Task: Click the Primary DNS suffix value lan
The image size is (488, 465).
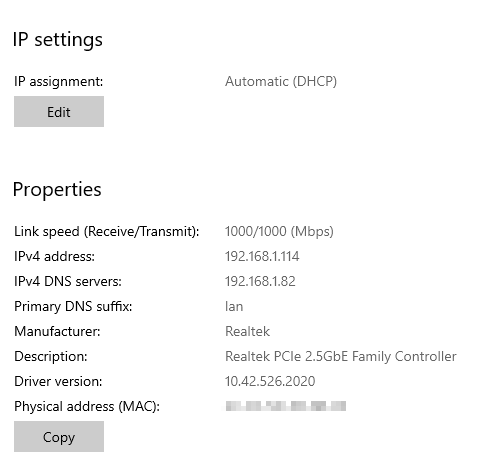Action: (x=234, y=306)
